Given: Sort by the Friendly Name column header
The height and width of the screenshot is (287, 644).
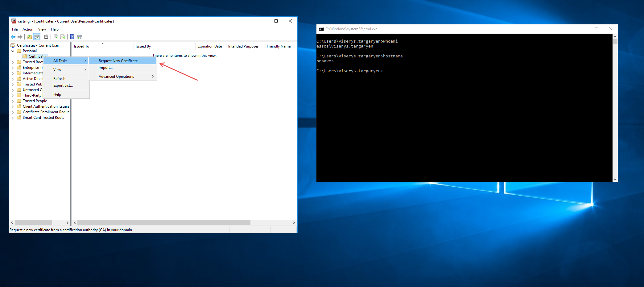Looking at the screenshot, I should tap(281, 46).
